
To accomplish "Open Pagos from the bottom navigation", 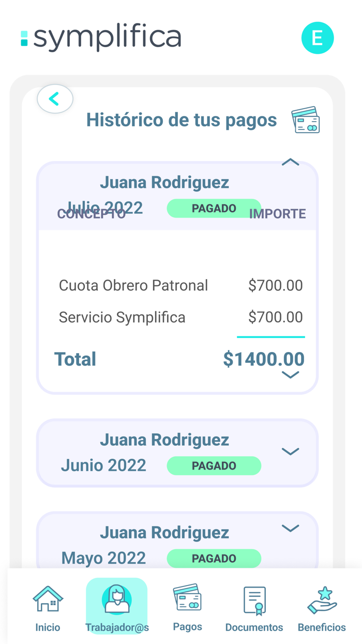I will [x=187, y=601].
